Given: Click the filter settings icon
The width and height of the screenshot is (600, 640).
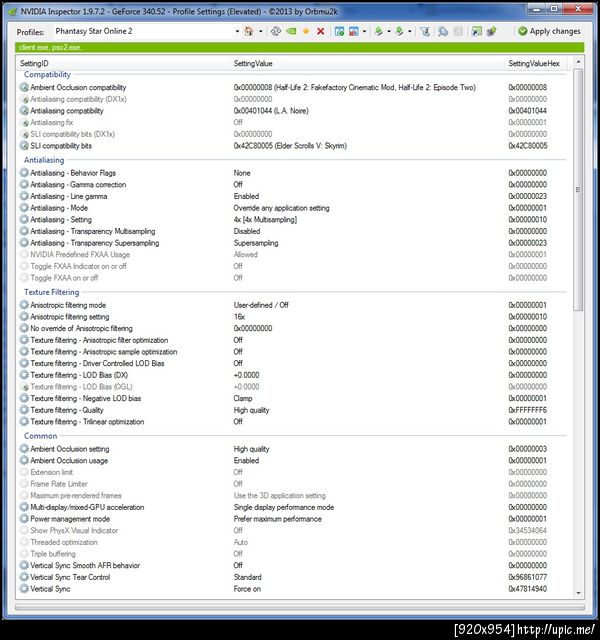Looking at the screenshot, I should [x=425, y=31].
